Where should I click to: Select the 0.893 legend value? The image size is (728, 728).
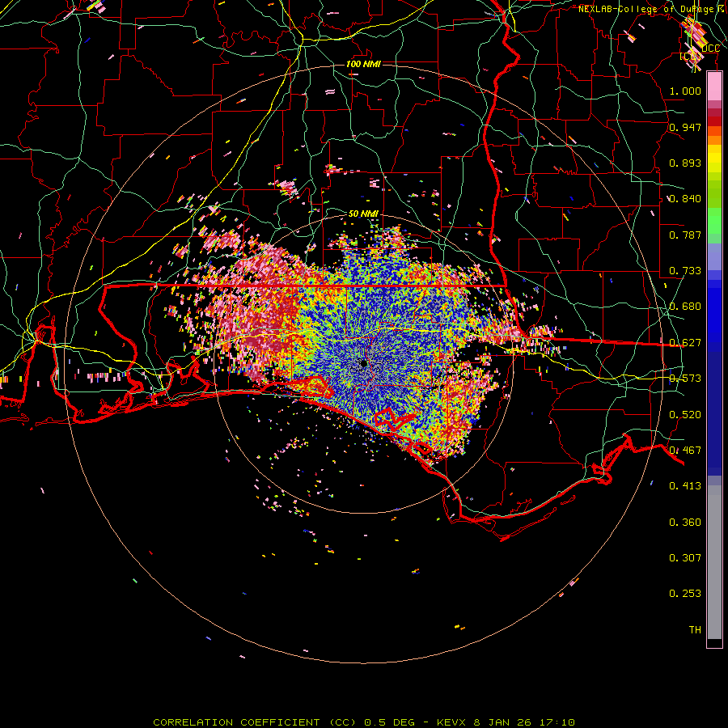(685, 163)
